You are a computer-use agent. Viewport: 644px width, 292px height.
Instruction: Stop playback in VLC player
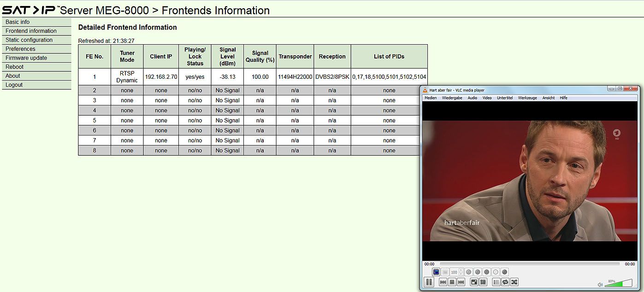point(452,282)
